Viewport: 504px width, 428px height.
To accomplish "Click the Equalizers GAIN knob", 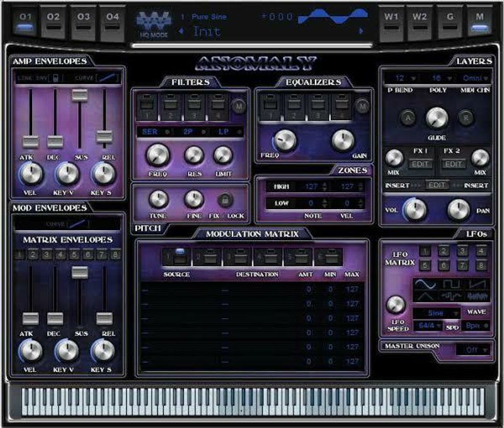I will 343,141.
